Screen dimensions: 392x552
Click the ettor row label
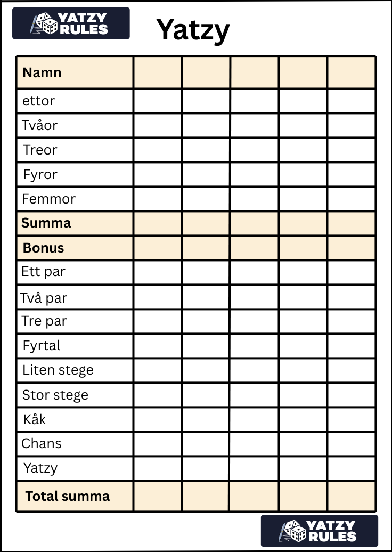point(39,101)
